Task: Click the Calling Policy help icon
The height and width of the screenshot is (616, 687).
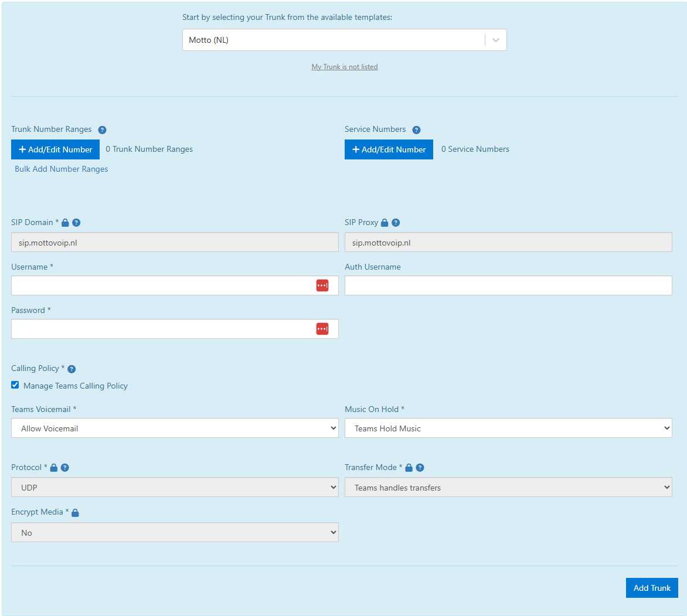Action: click(72, 369)
